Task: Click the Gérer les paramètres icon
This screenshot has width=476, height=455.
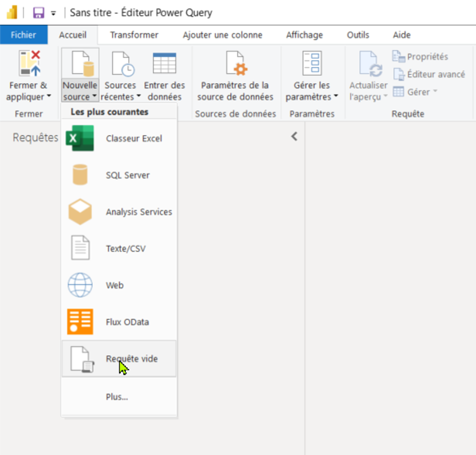Action: (312, 63)
